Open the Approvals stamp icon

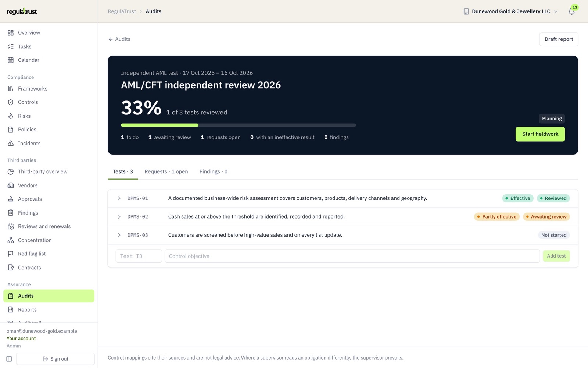[11, 199]
